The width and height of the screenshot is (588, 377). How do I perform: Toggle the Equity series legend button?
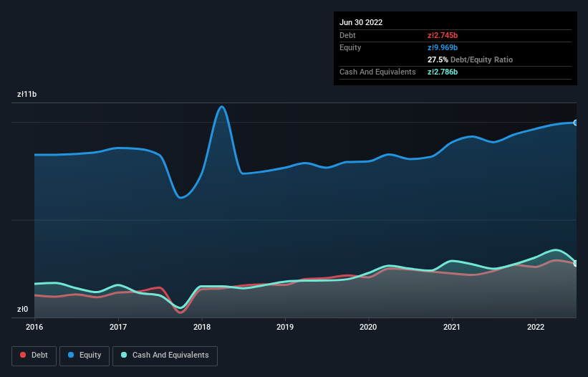pos(85,355)
